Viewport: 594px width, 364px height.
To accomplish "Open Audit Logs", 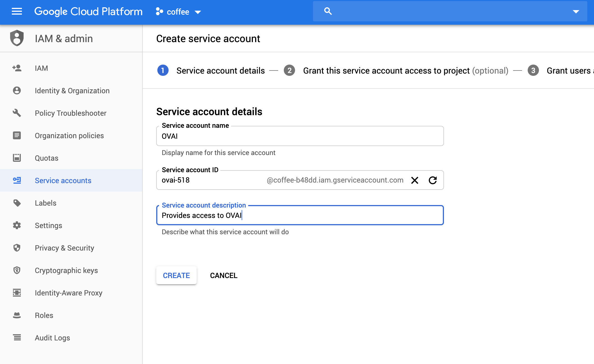I will [71, 338].
